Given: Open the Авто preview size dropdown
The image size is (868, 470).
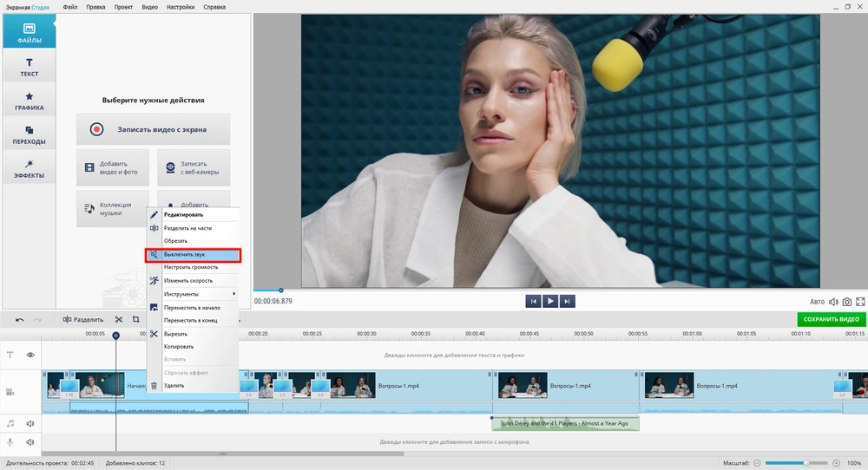Looking at the screenshot, I should click(817, 302).
